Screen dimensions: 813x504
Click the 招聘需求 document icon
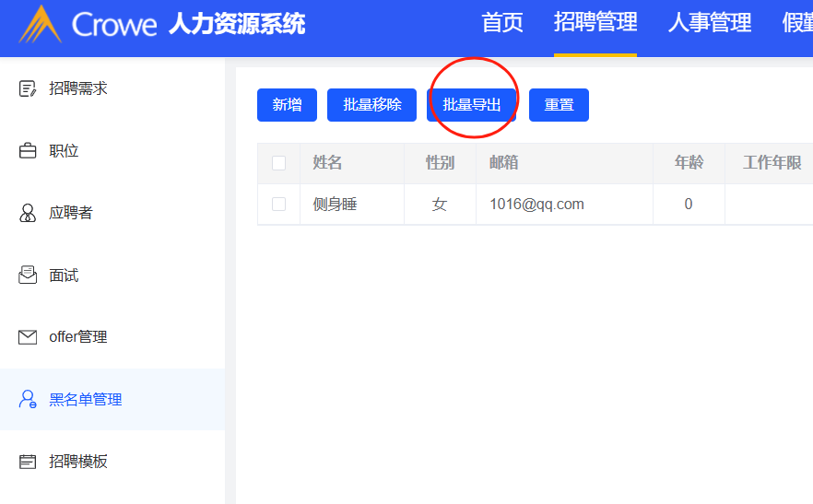[x=28, y=88]
